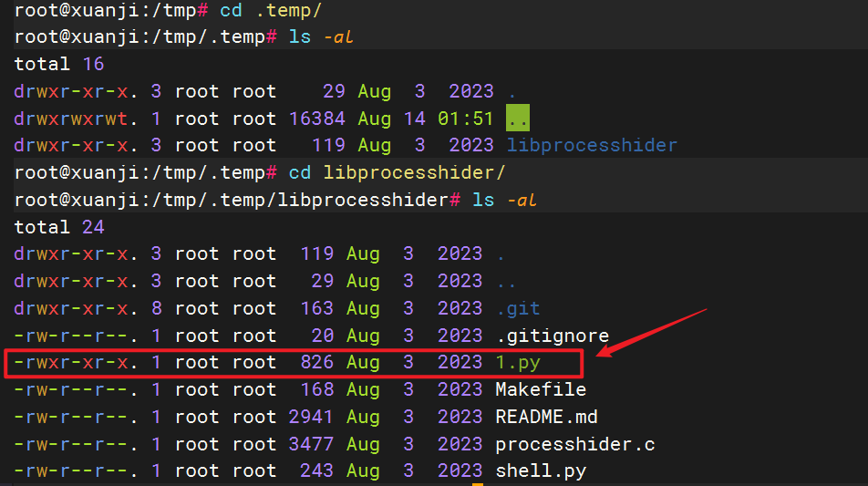
Task: Click the '1.py' file name
Action: click(x=518, y=363)
